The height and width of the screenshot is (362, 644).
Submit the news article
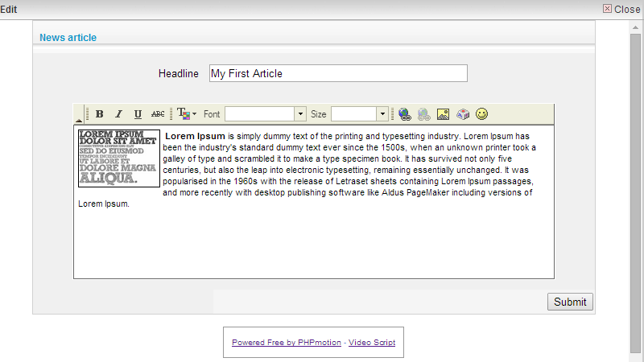pos(570,302)
